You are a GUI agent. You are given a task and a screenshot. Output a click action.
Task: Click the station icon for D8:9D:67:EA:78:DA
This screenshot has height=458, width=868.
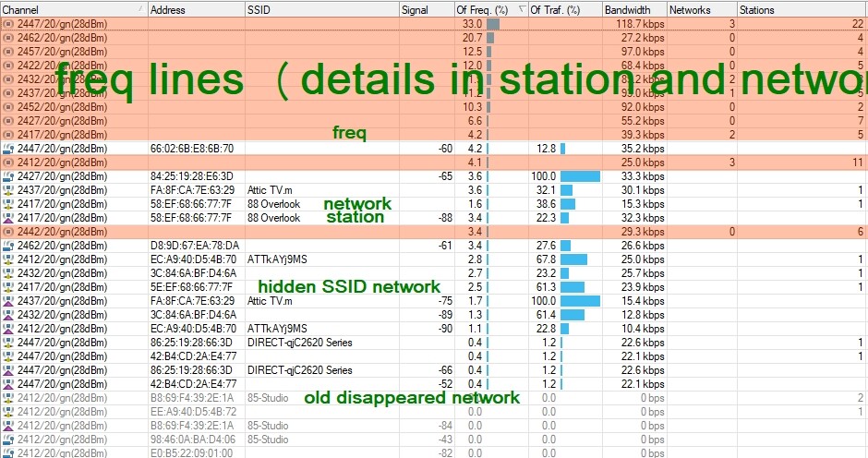(7, 246)
